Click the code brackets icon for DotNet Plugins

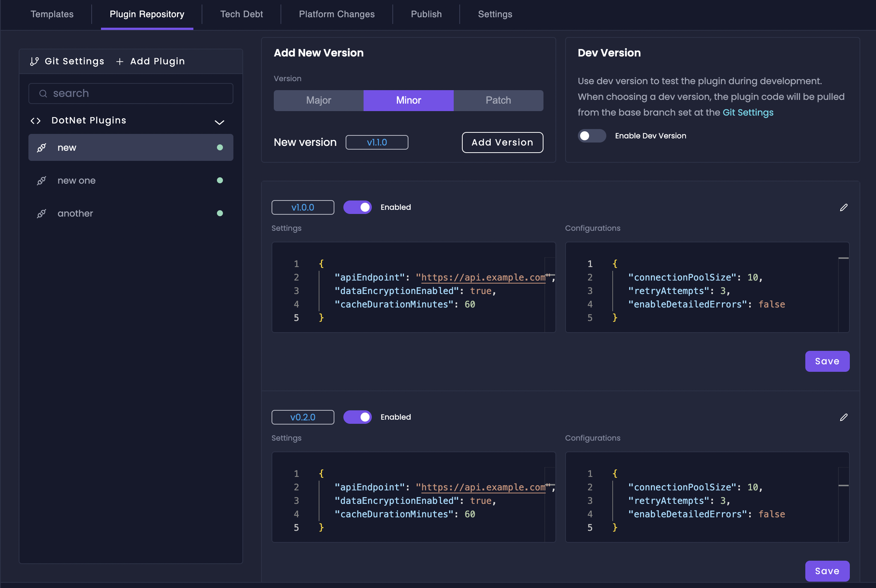[x=36, y=121]
